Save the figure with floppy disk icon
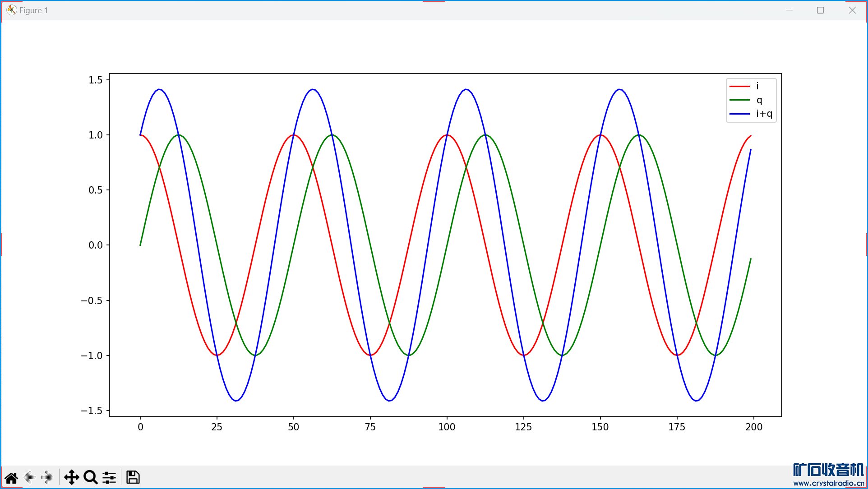Screen dimensions: 868x489 [133, 477]
